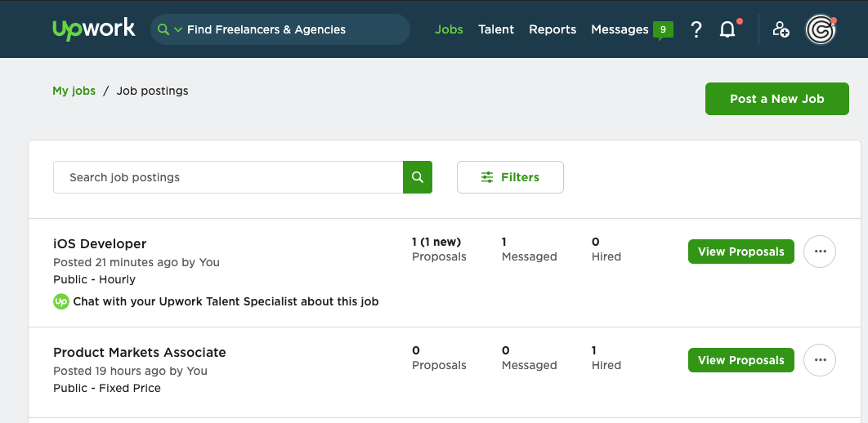
Task: Open the notifications bell icon
Action: click(727, 29)
